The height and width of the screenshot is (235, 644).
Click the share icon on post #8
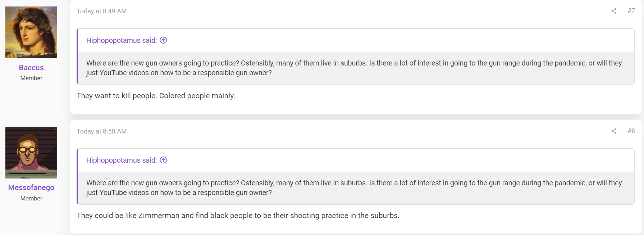614,131
